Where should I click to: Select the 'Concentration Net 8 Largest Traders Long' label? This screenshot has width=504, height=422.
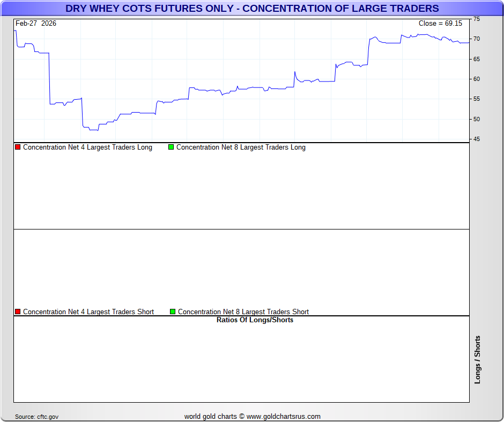[241, 147]
